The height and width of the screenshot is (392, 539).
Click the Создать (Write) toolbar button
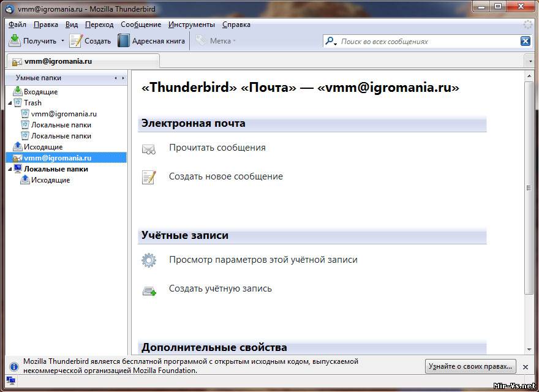coord(90,40)
